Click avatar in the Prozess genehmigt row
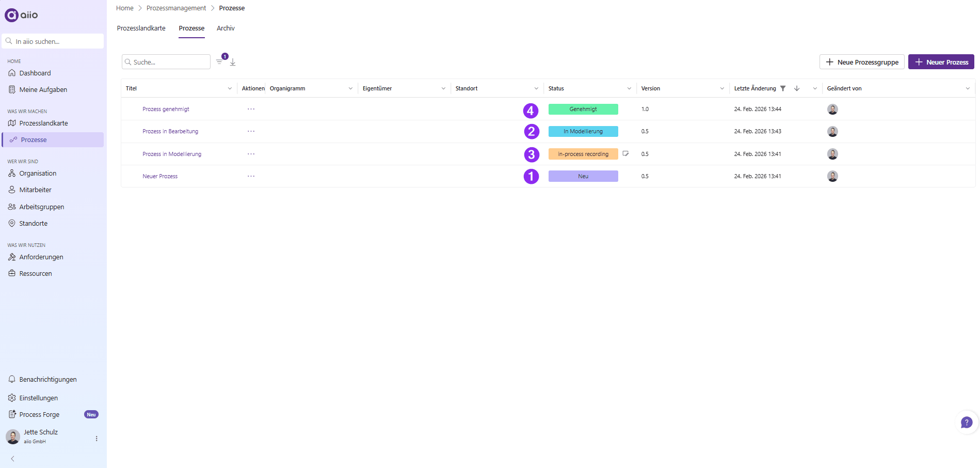This screenshot has width=980, height=468. [832, 109]
